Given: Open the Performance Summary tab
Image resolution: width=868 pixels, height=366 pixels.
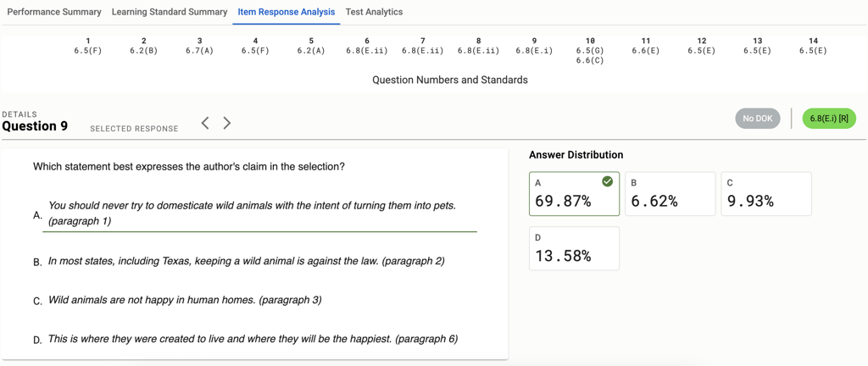Looking at the screenshot, I should click(x=54, y=12).
